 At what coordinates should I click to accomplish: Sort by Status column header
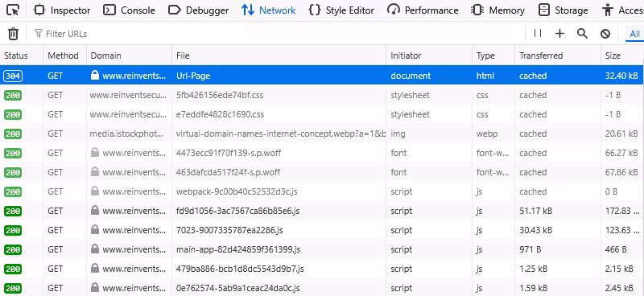tap(22, 55)
